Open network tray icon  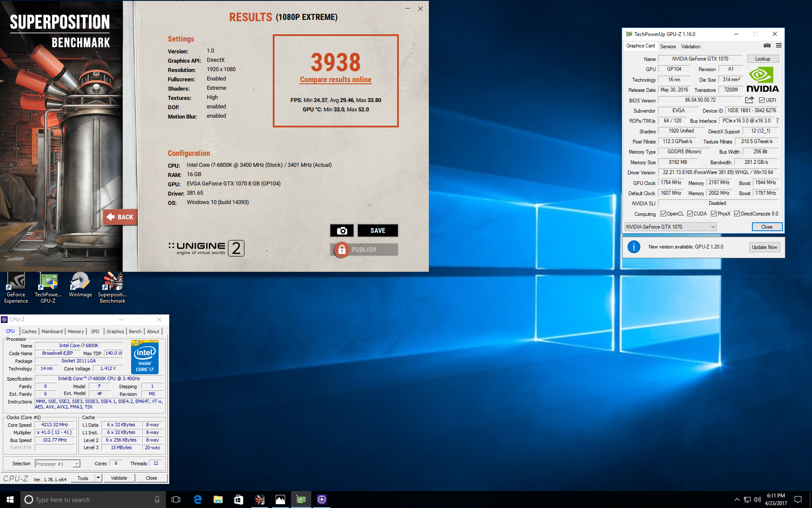click(x=747, y=500)
